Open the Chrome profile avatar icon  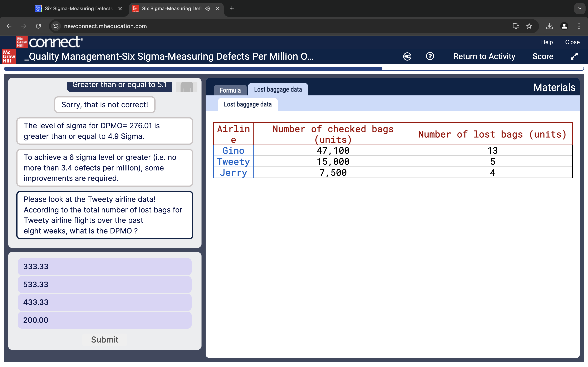point(564,26)
